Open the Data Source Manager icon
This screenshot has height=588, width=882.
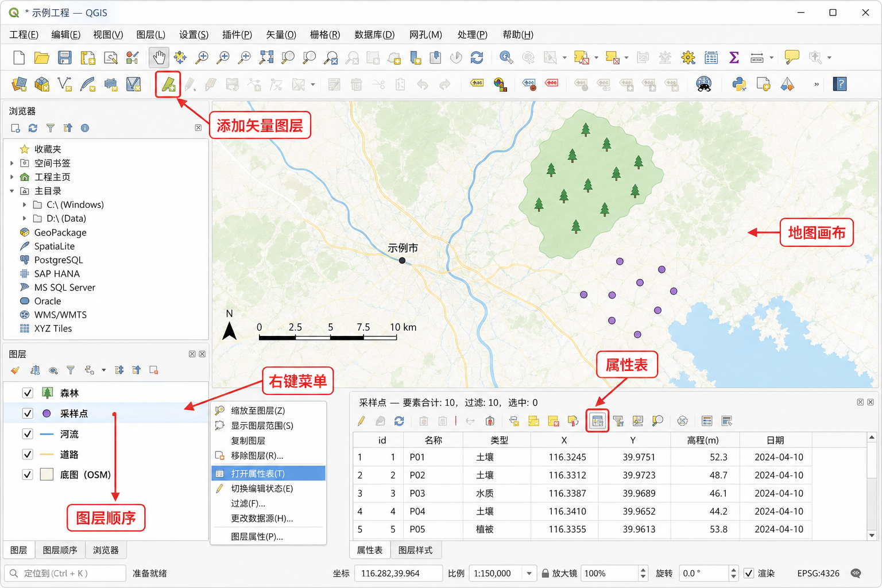point(19,84)
